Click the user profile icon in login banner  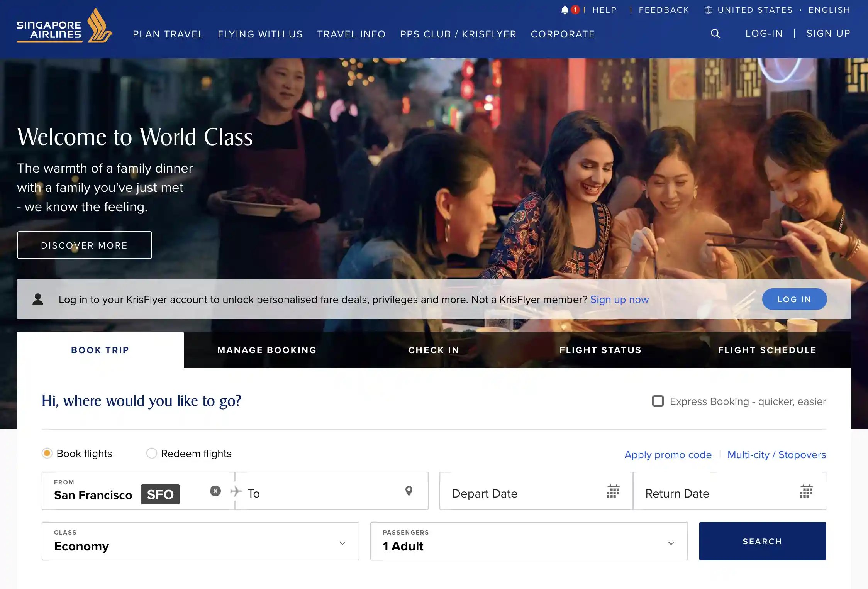(x=38, y=299)
